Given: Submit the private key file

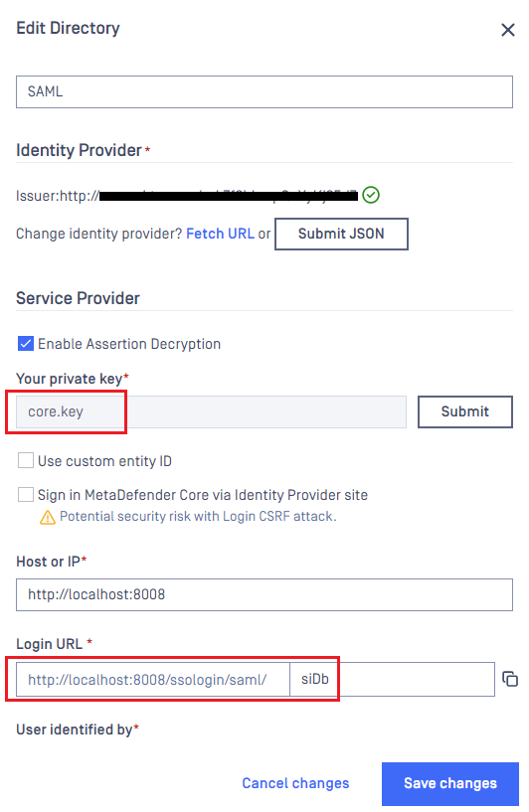Looking at the screenshot, I should pos(464,411).
